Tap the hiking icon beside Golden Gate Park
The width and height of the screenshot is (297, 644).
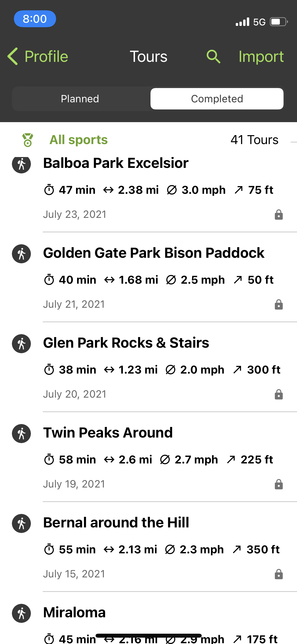point(21,254)
